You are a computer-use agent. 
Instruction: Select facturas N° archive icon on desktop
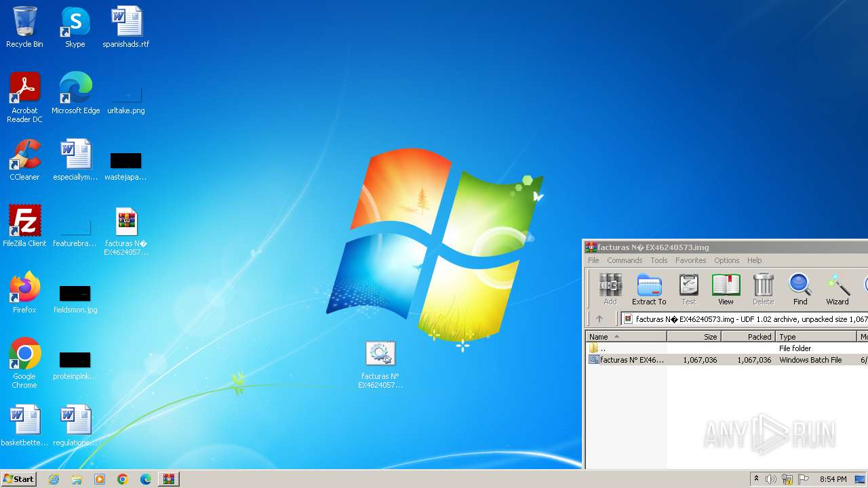(x=126, y=231)
